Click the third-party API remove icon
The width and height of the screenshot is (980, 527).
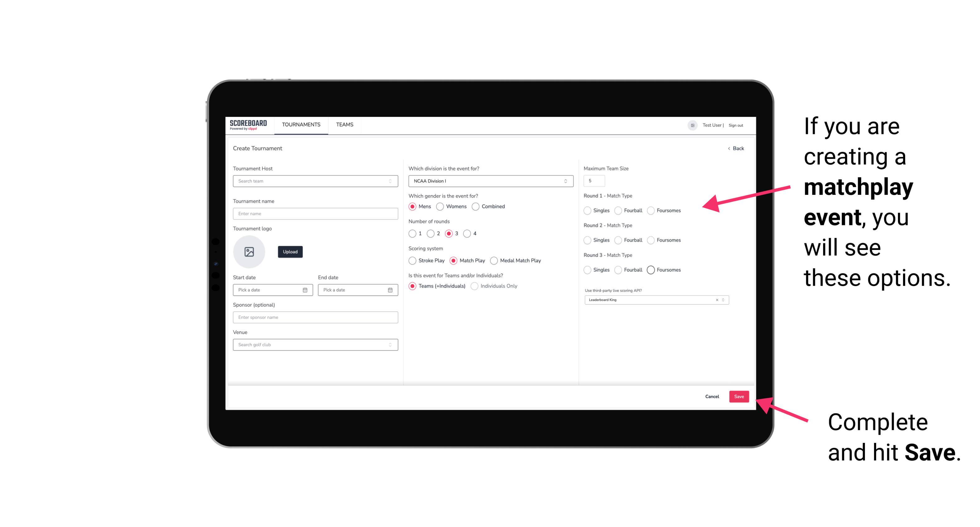[x=716, y=300]
